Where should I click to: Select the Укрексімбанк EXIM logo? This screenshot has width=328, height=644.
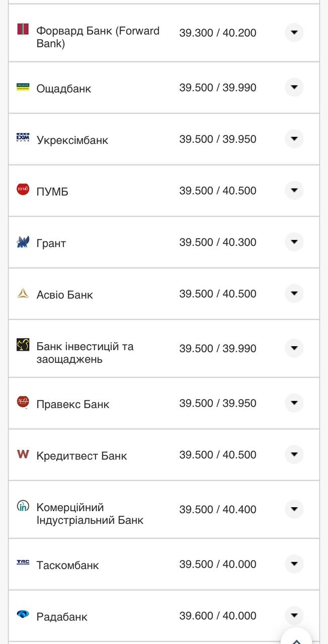(x=22, y=139)
